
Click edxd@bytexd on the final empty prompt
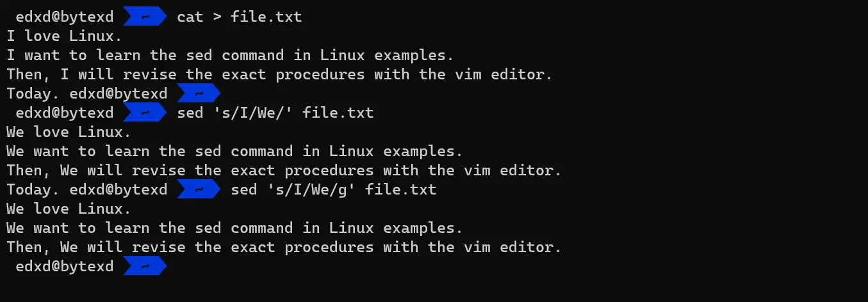click(x=65, y=266)
